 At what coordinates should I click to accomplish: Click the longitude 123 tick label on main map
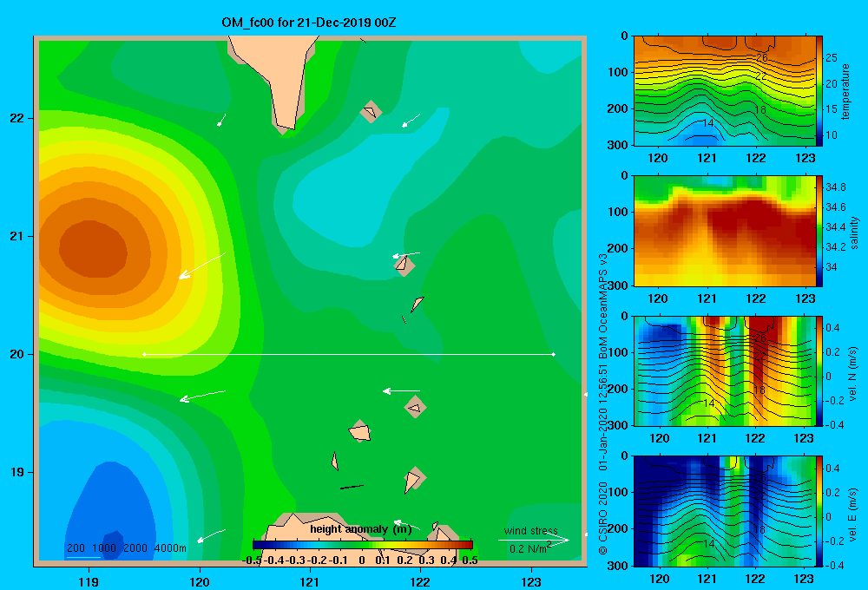pos(531,581)
